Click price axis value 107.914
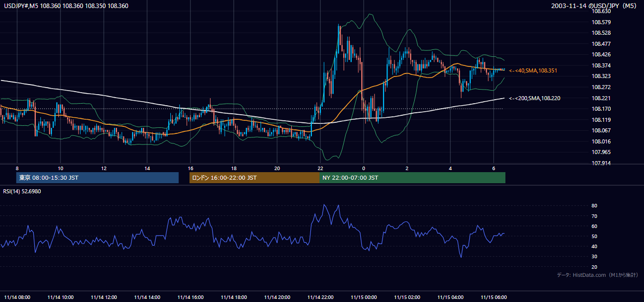Viewport: 644px width, 302px height. tap(601, 163)
